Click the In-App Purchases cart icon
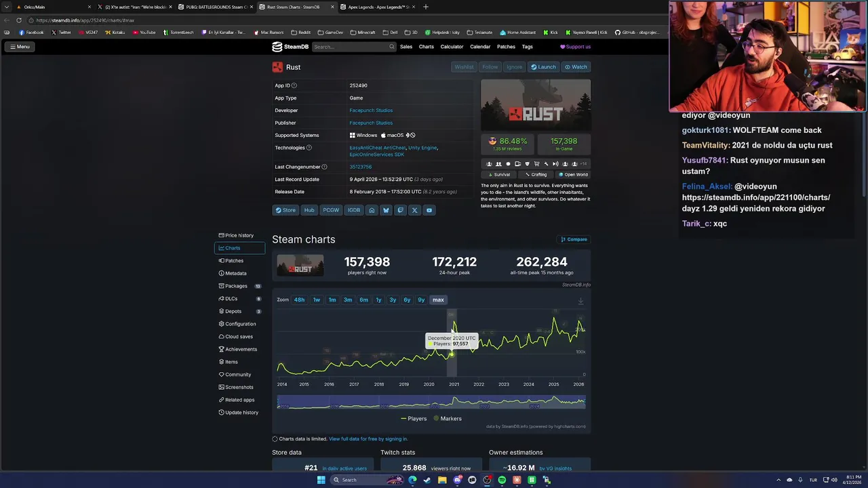The height and width of the screenshot is (488, 868). tap(536, 164)
